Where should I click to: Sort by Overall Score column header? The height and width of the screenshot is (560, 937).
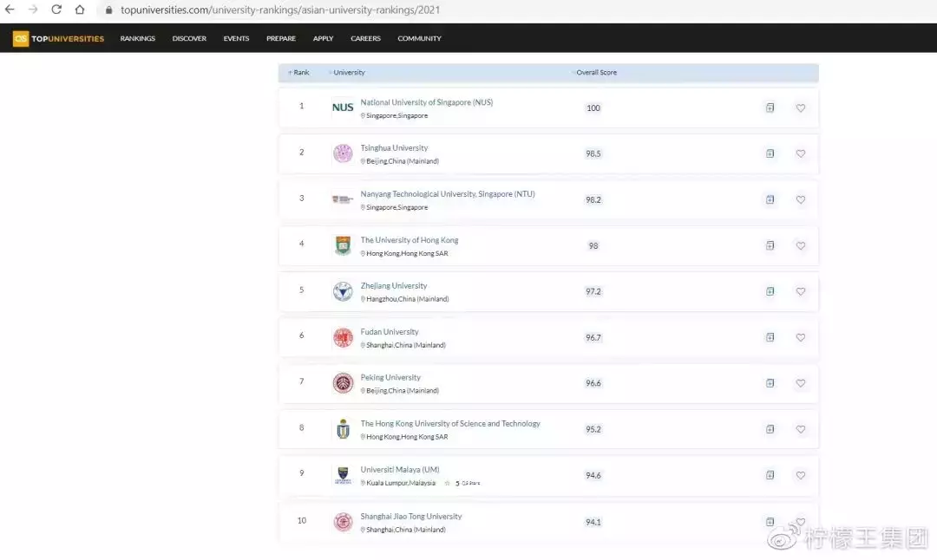pyautogui.click(x=595, y=73)
